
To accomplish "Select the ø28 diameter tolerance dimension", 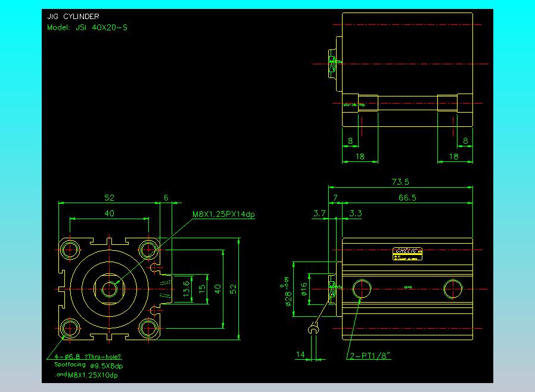I will coord(287,291).
